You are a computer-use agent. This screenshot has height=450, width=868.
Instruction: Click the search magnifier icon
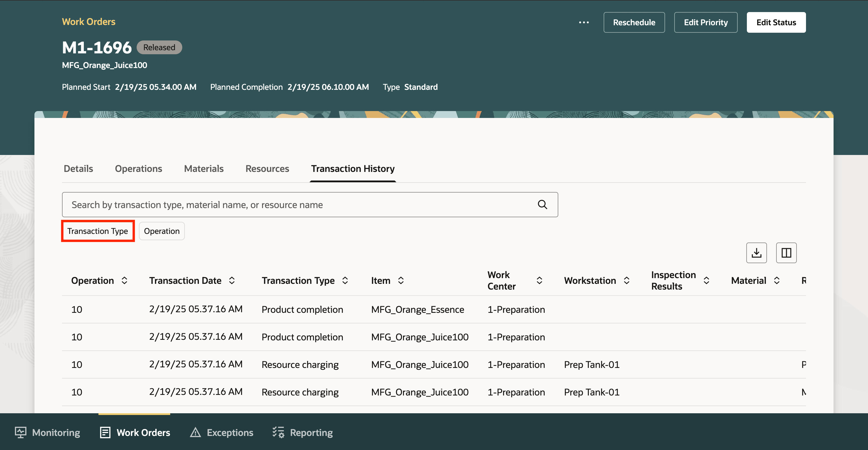(542, 204)
